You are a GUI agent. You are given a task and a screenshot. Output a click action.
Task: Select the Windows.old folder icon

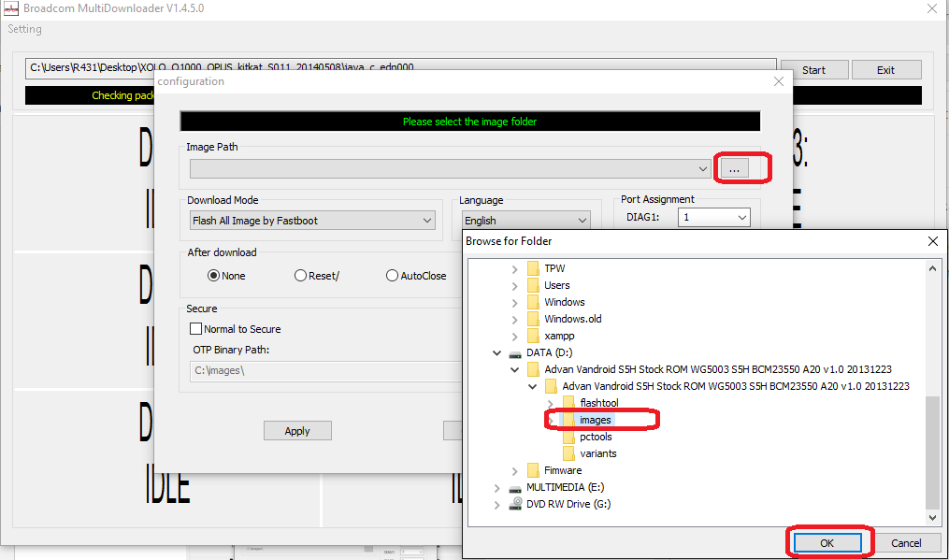(x=533, y=319)
